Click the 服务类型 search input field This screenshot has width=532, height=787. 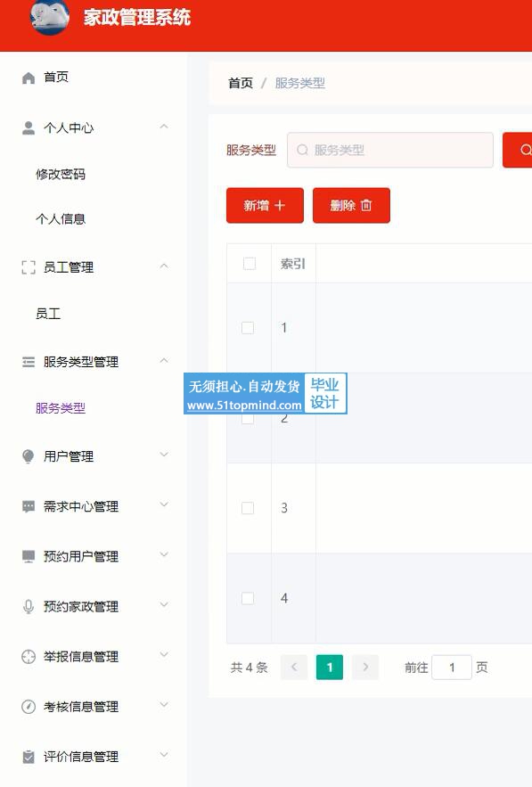390,150
